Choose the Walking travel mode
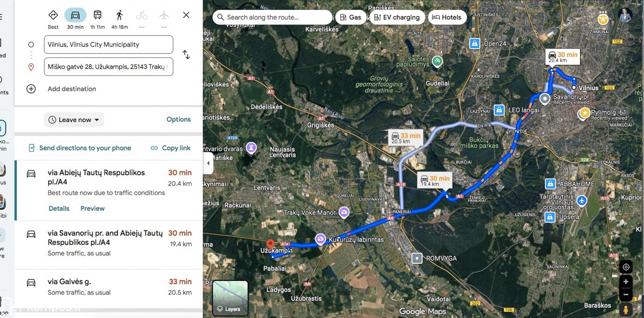 (x=119, y=15)
